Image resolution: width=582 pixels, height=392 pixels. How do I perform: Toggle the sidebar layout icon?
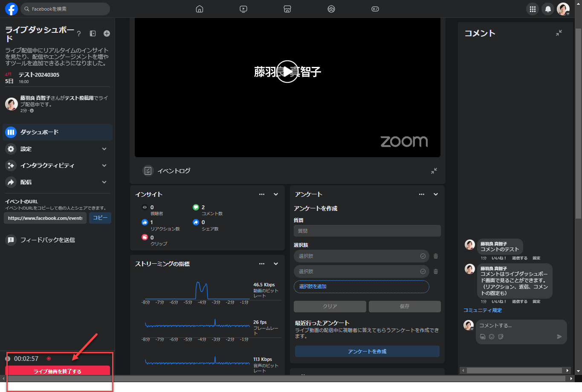[x=93, y=34]
